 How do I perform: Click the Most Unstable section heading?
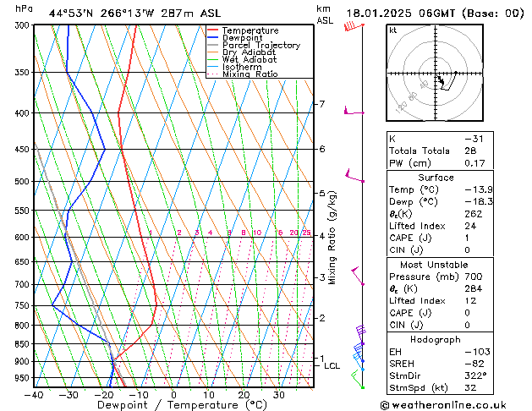point(434,265)
